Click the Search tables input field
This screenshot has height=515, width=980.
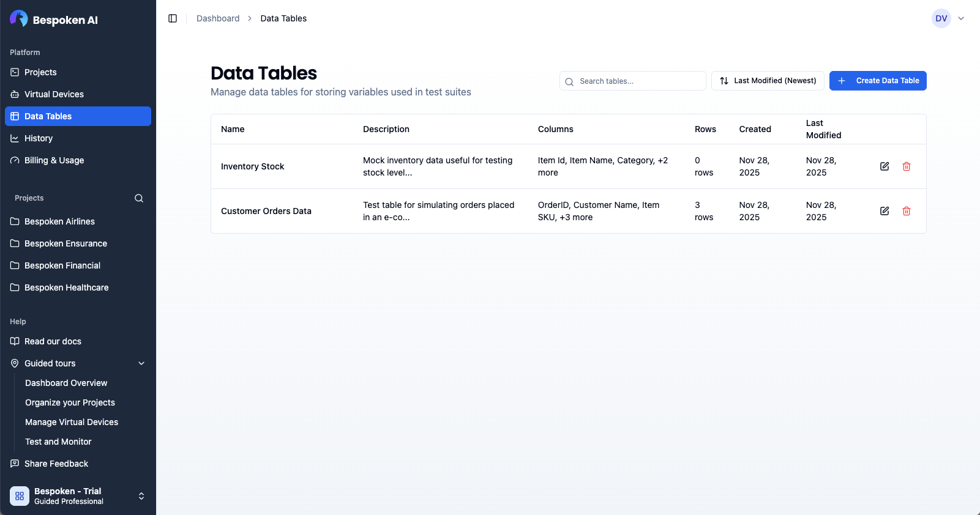pyautogui.click(x=633, y=81)
